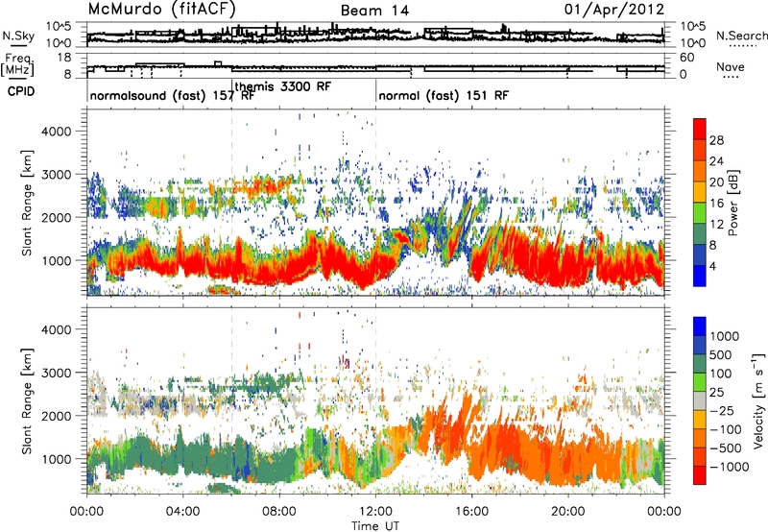Image resolution: width=768 pixels, height=532 pixels.
Task: Click the "CPID" row label
Action: pyautogui.click(x=21, y=91)
